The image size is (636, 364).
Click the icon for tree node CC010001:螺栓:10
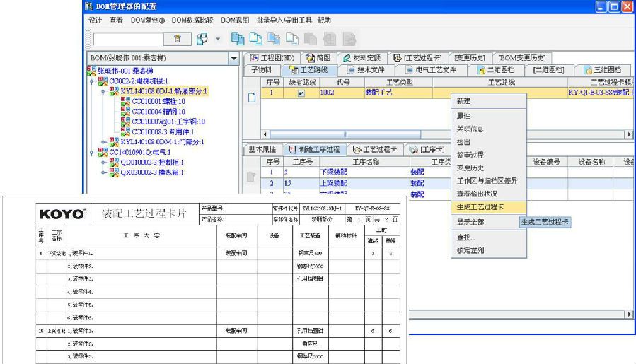125,102
